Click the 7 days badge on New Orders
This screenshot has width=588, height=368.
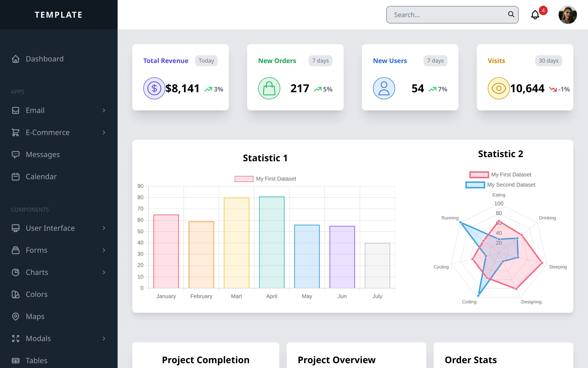click(320, 60)
